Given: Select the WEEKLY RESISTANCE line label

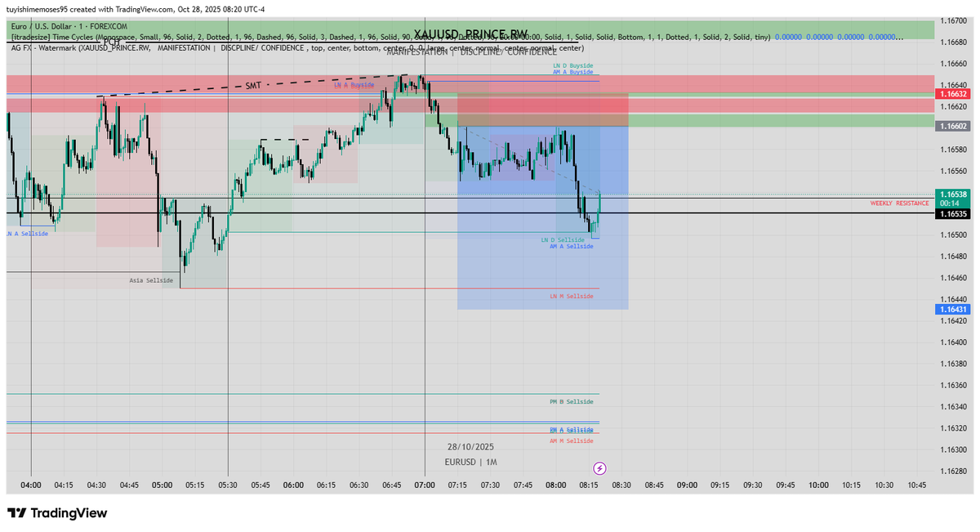Looking at the screenshot, I should pyautogui.click(x=899, y=203).
